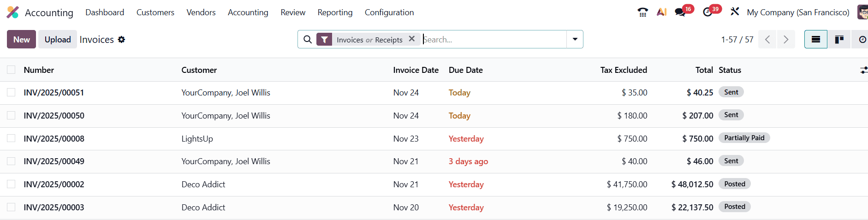Viewport: 868px width, 220px height.
Task: Select checkbox for INV/2025/00050
Action: [11, 115]
